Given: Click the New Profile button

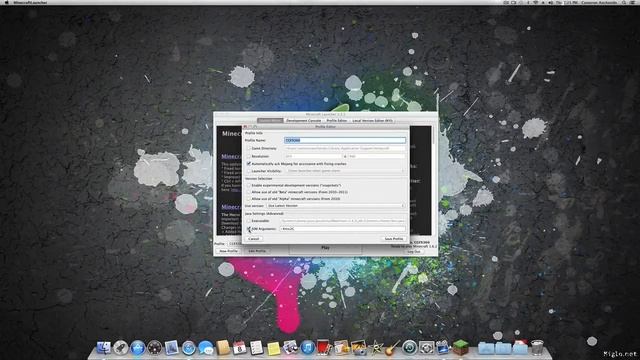Looking at the screenshot, I should [229, 251].
